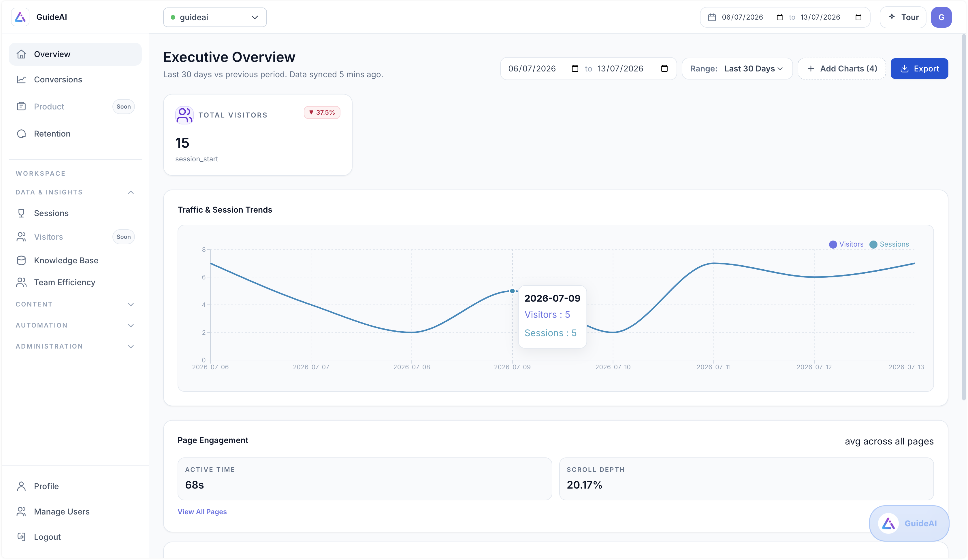Click the total visitors value 15
The image size is (968, 560).
[x=182, y=143]
